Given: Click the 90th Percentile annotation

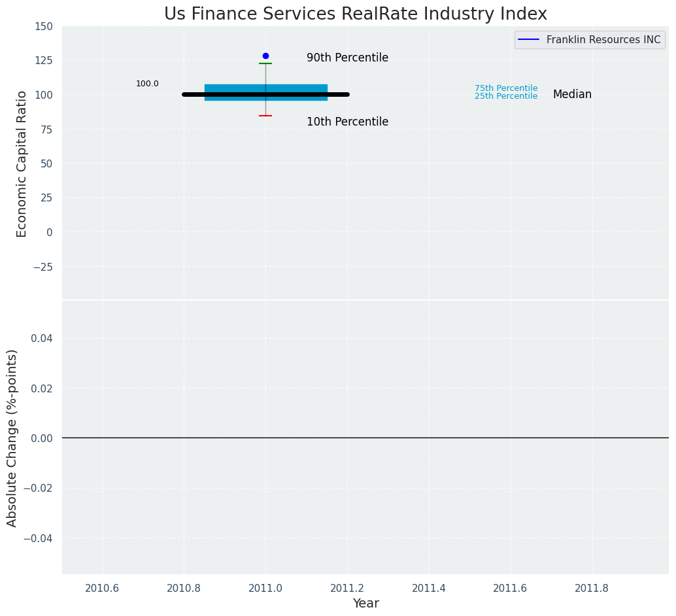Looking at the screenshot, I should pyautogui.click(x=347, y=58).
